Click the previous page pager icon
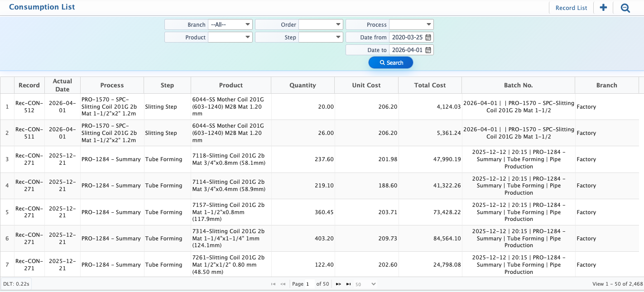This screenshot has width=644, height=292. pos(283,284)
